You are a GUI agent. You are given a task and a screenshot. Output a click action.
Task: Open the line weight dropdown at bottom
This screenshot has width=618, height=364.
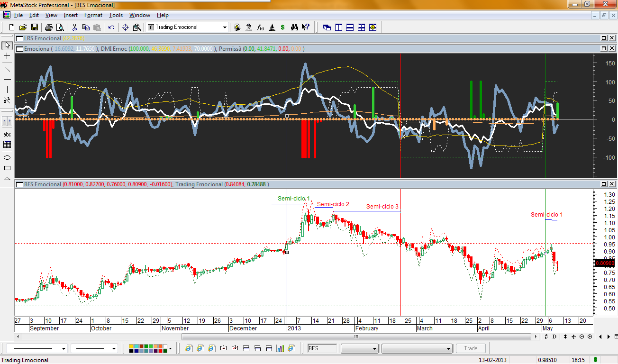pyautogui.click(x=114, y=349)
